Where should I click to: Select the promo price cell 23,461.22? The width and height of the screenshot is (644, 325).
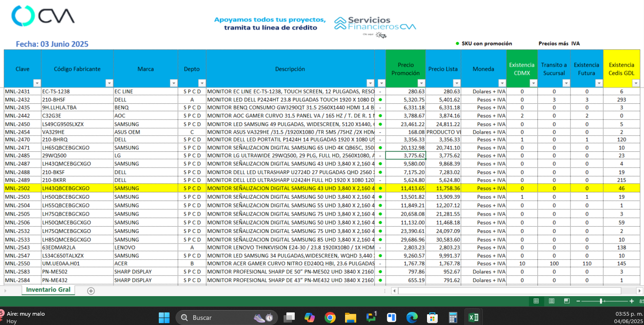coord(406,124)
